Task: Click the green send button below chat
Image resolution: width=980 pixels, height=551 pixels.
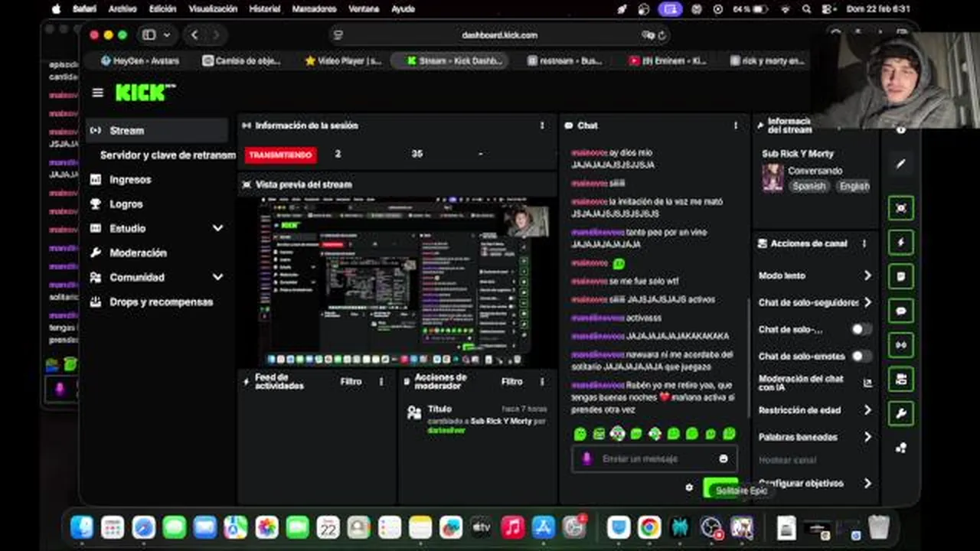Action: pyautogui.click(x=720, y=488)
